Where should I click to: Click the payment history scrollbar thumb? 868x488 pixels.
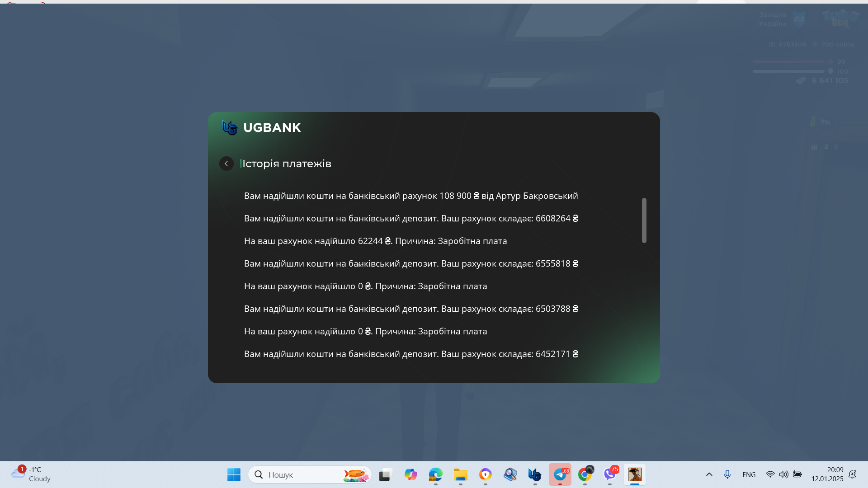pos(644,221)
